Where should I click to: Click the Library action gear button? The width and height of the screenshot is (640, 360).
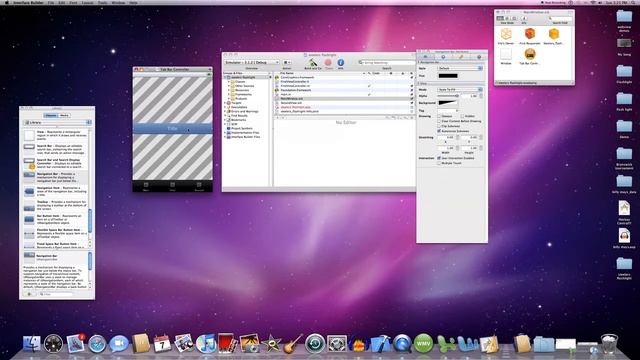29,294
